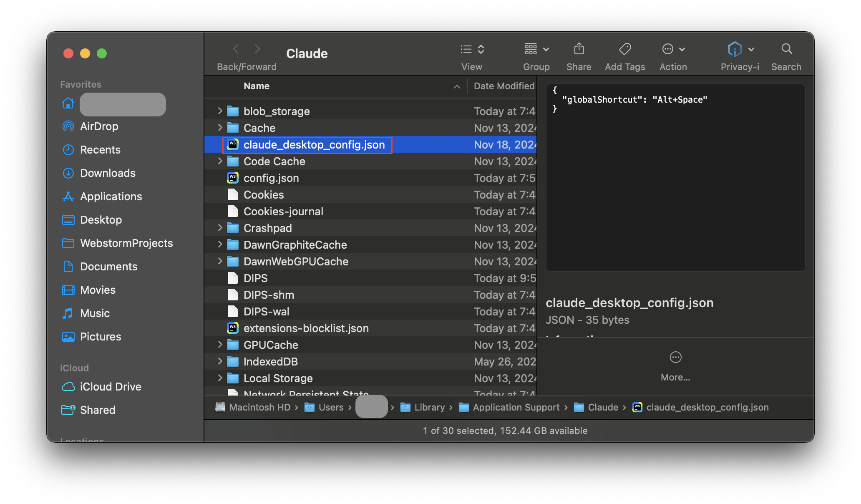861x504 pixels.
Task: Click the Back navigation arrow
Action: point(236,49)
